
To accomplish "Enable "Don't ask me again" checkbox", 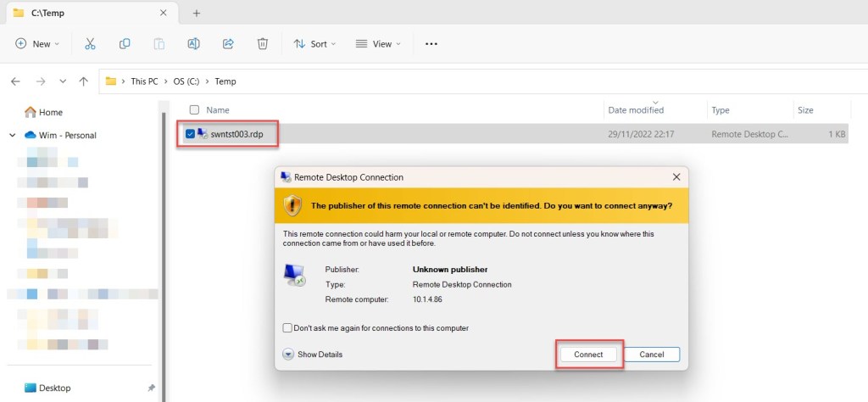I will coord(287,328).
